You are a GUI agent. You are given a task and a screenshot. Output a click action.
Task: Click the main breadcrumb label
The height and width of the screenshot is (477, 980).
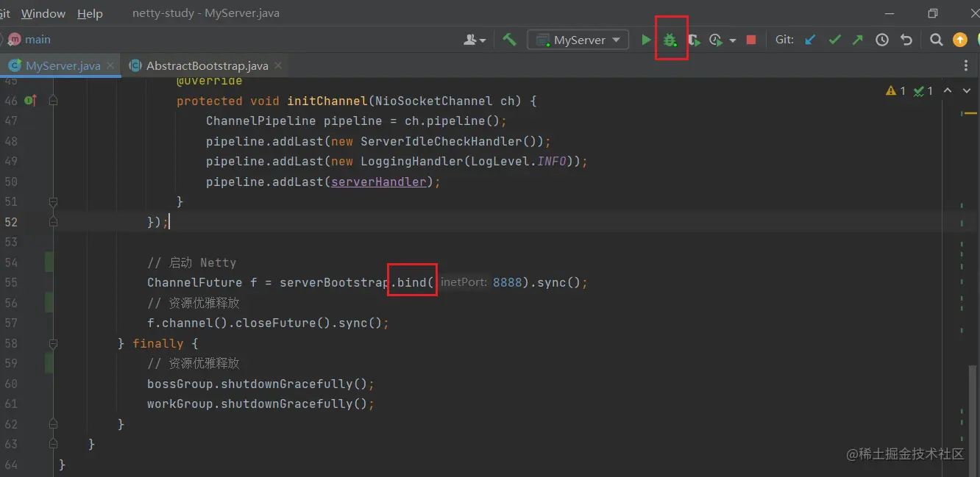coord(38,40)
